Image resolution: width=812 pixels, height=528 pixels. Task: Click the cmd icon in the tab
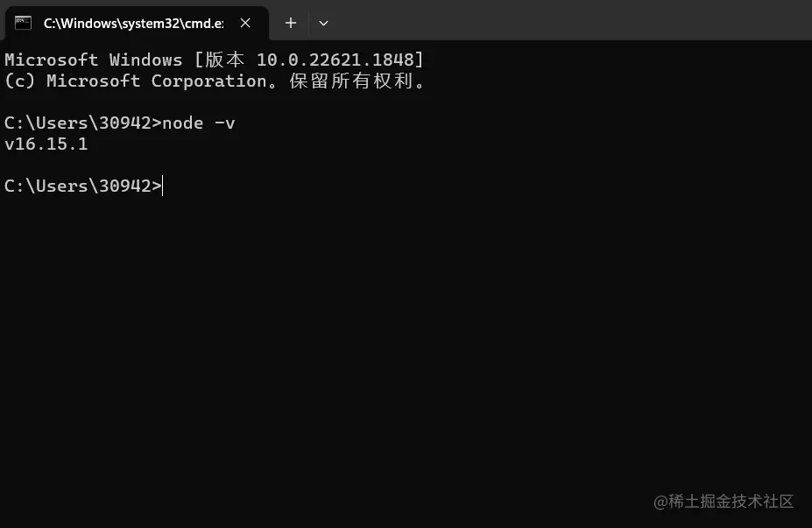pyautogui.click(x=24, y=23)
